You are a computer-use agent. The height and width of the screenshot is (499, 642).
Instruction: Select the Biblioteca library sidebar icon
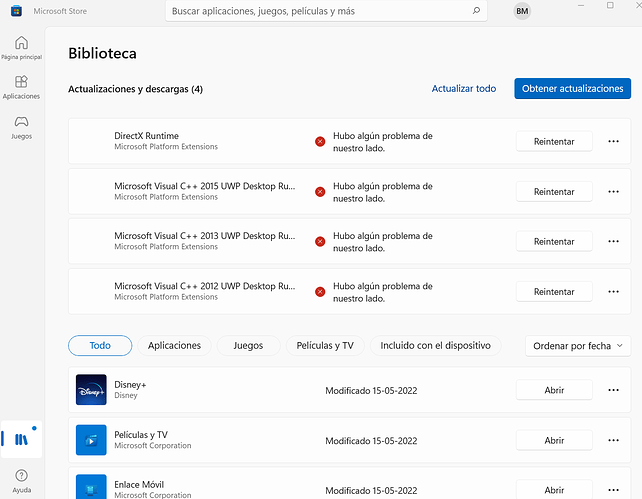[x=21, y=439]
